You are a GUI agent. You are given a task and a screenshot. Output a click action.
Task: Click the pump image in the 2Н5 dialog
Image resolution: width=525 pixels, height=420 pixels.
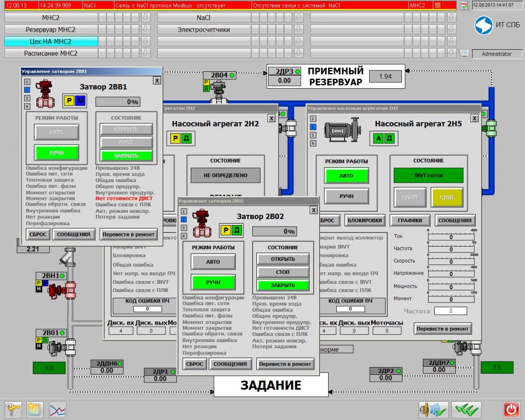(x=342, y=129)
